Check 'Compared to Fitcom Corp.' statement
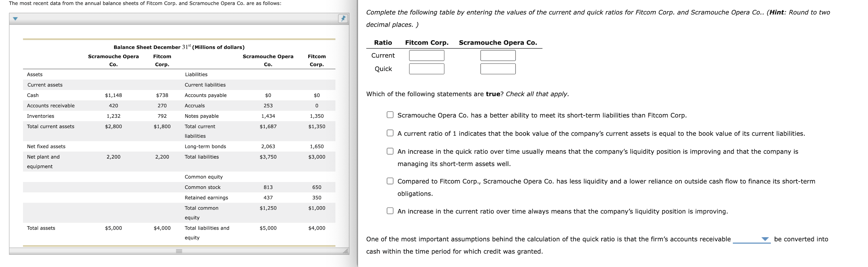This screenshot has width=868, height=267. tap(390, 181)
